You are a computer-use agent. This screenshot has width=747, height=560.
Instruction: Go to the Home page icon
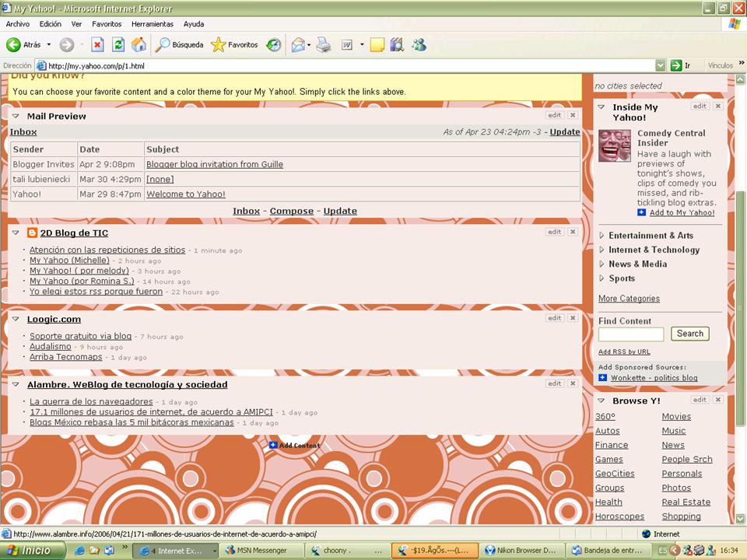tap(139, 45)
